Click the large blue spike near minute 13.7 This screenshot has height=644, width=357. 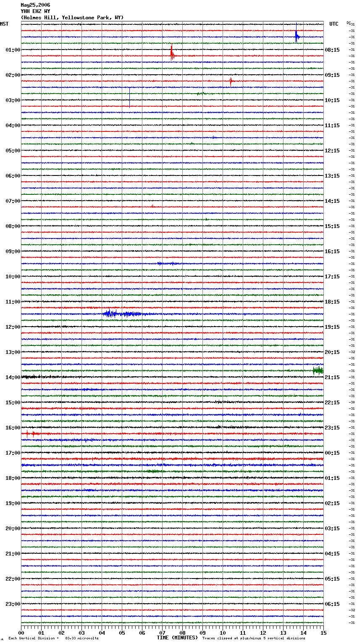[297, 37]
